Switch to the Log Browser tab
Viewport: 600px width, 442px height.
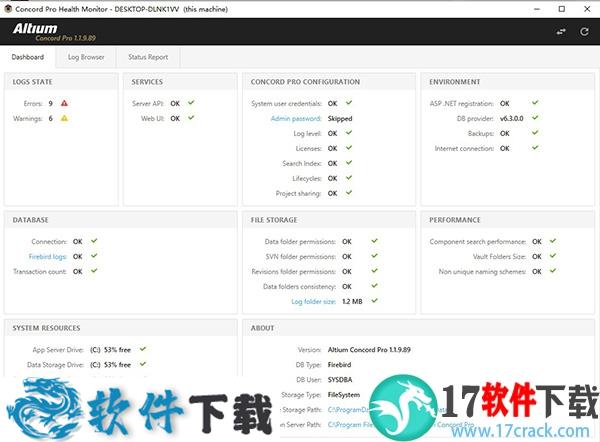click(x=86, y=57)
